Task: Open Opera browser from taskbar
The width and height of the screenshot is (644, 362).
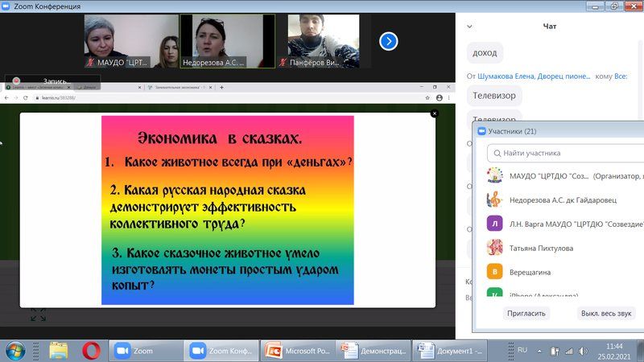Action: pyautogui.click(x=91, y=351)
